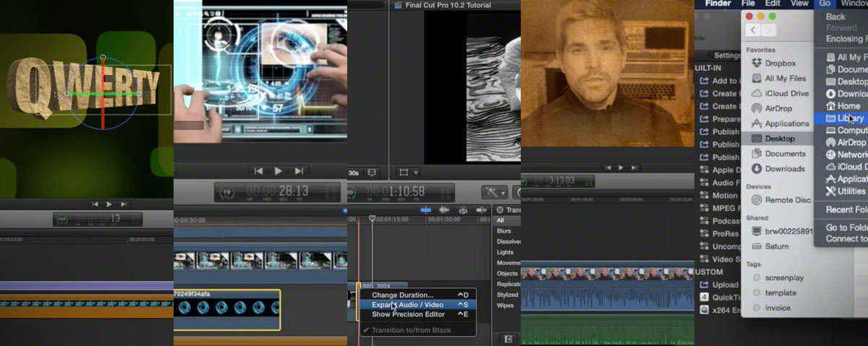Select the Objects transition category
This screenshot has width=868, height=346.
pyautogui.click(x=507, y=274)
